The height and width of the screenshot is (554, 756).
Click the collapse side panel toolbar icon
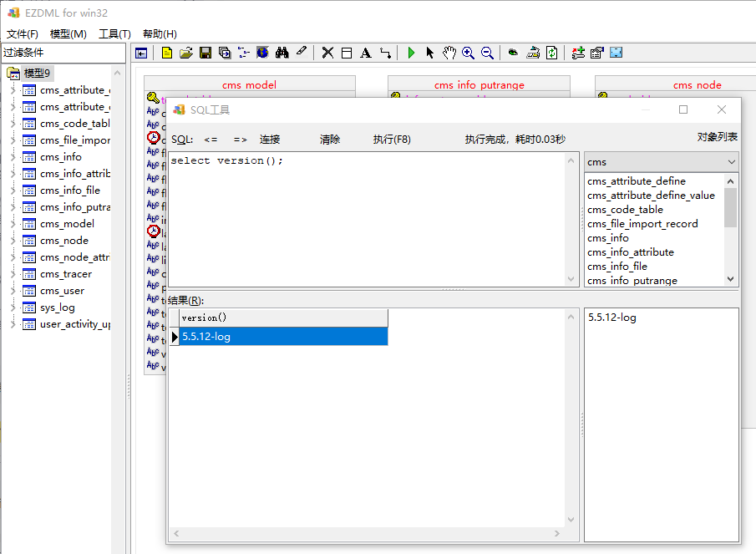click(141, 53)
